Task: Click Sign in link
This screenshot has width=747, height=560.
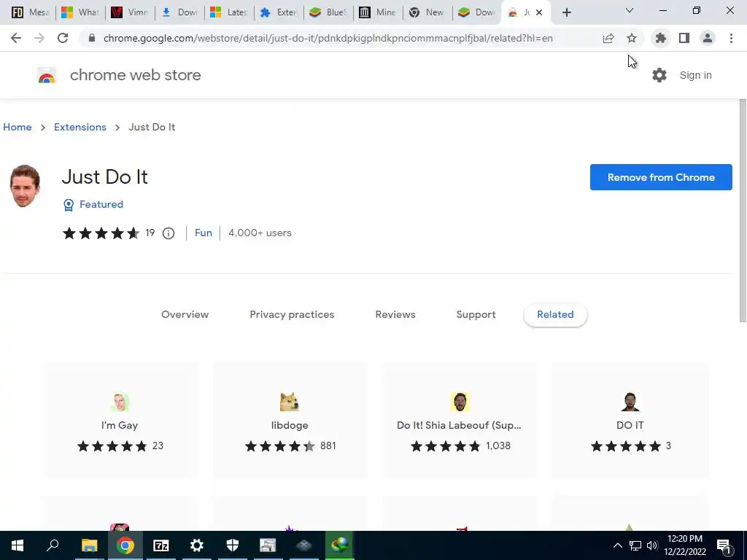Action: tap(695, 75)
